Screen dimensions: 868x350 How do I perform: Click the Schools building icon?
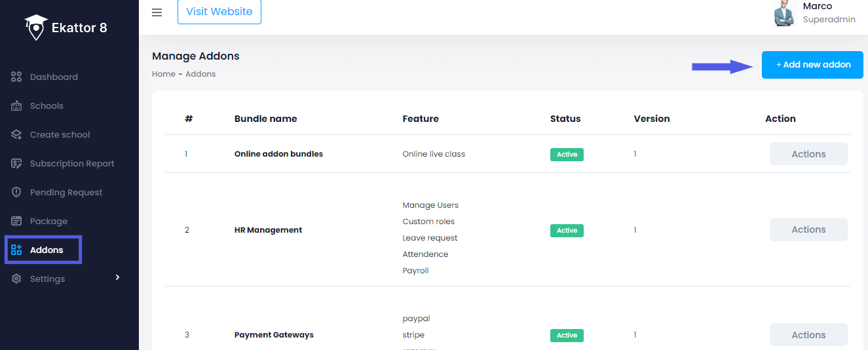[17, 106]
